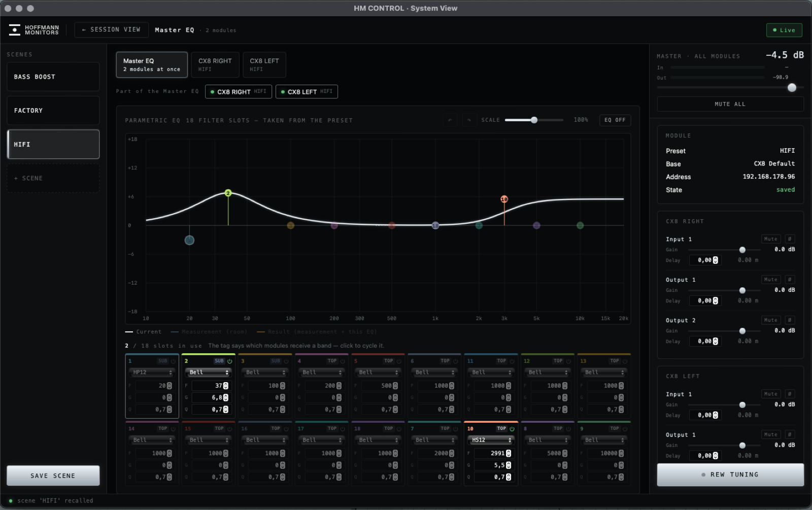Cycle the SUB tag on slot 2
Image resolution: width=812 pixels, height=510 pixels.
coord(219,361)
